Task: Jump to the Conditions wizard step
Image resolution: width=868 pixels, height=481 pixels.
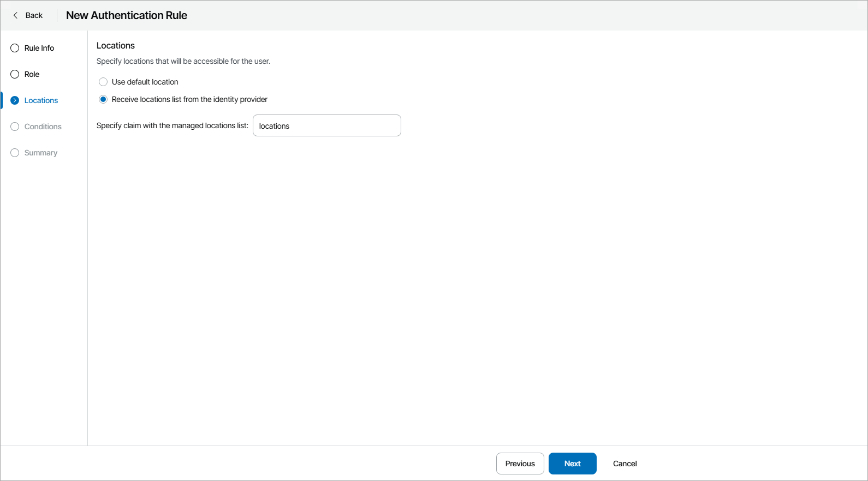Action: click(43, 127)
